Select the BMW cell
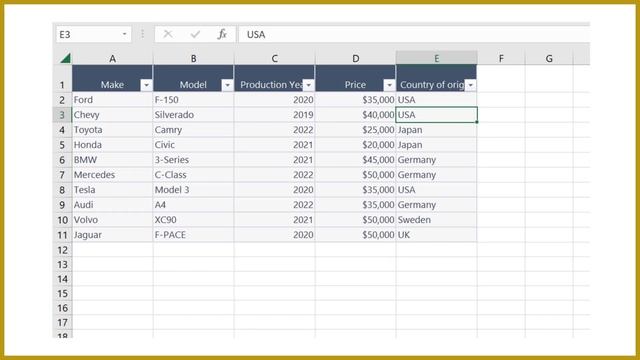The height and width of the screenshot is (360, 640). [112, 160]
